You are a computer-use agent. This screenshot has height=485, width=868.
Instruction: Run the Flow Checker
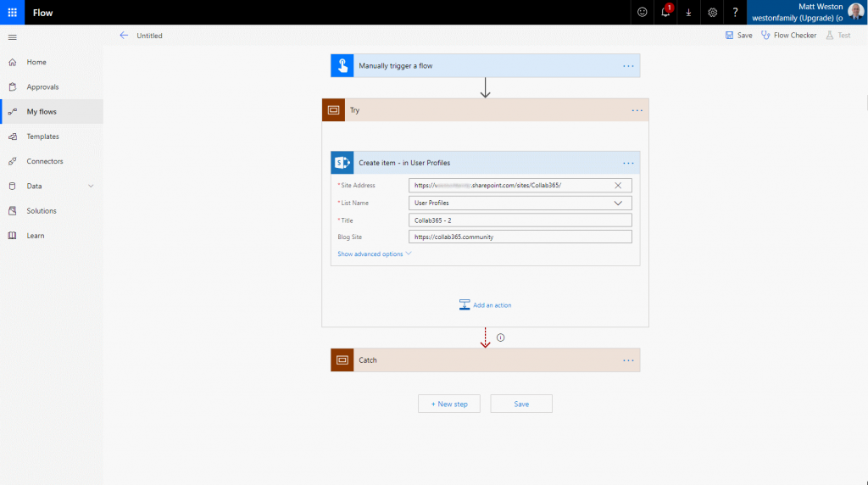[x=789, y=36]
